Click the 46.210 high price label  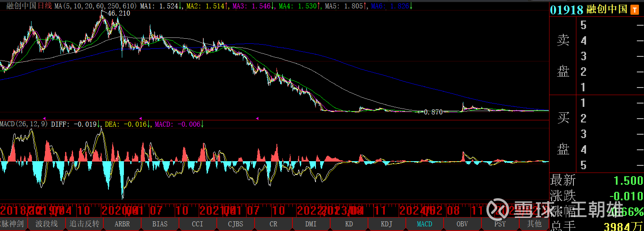[119, 13]
